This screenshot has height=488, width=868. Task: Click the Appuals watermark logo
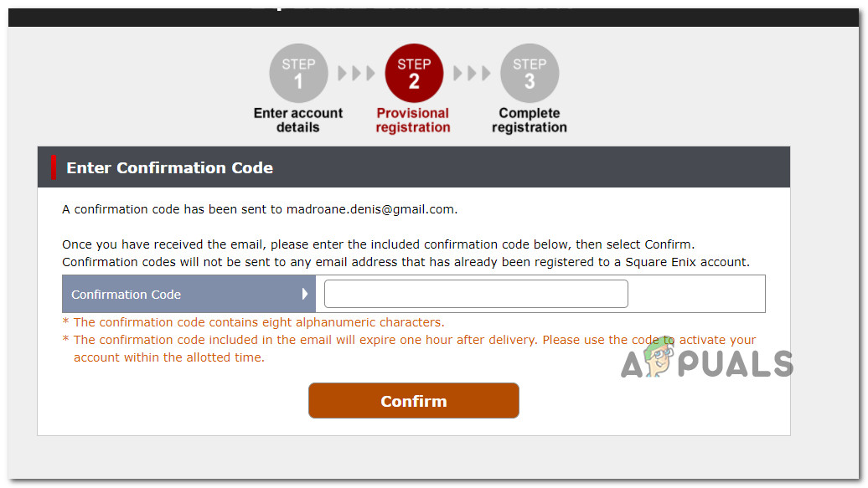[706, 361]
